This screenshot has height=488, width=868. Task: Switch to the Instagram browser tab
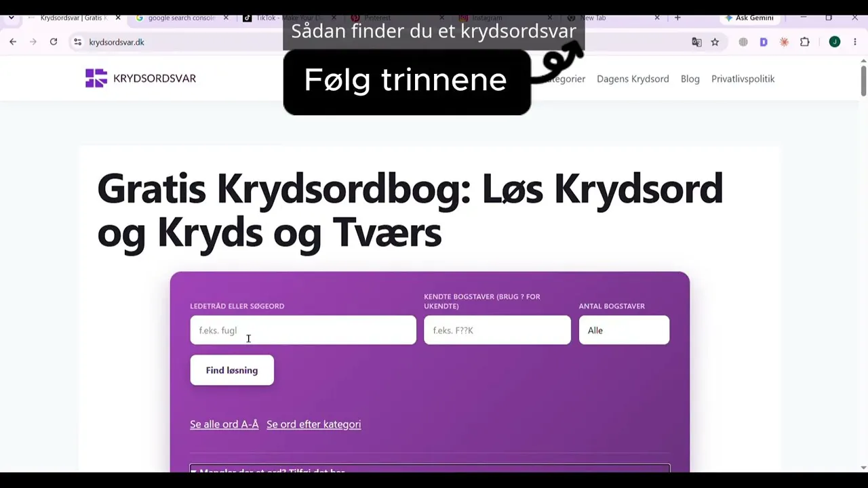[x=505, y=18]
